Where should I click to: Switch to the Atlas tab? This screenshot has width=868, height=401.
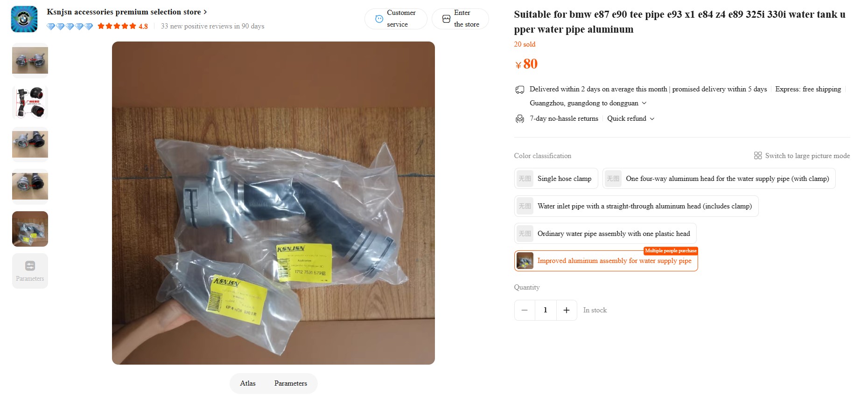[x=248, y=383]
